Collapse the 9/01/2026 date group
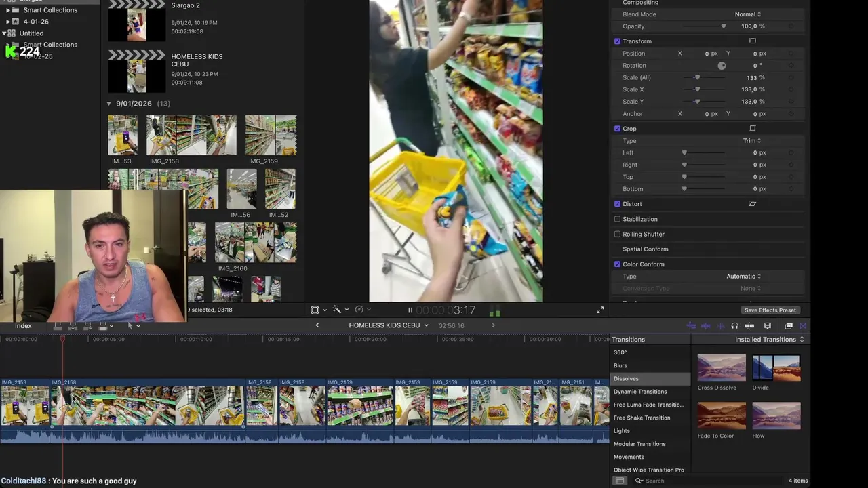The height and width of the screenshot is (488, 868). pyautogui.click(x=109, y=104)
